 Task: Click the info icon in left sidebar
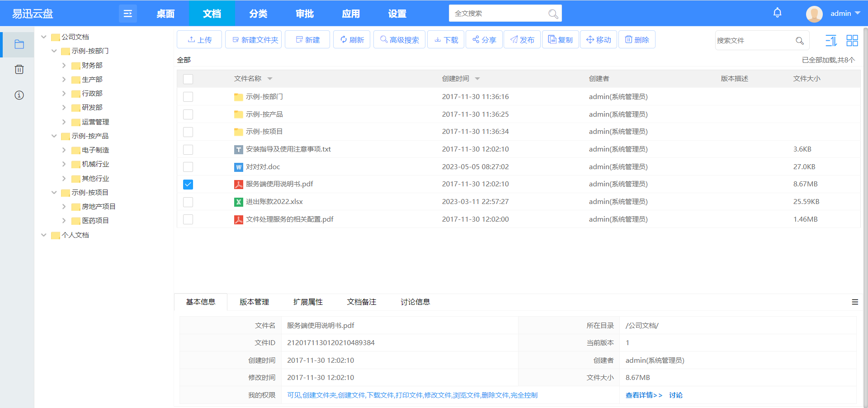(19, 95)
